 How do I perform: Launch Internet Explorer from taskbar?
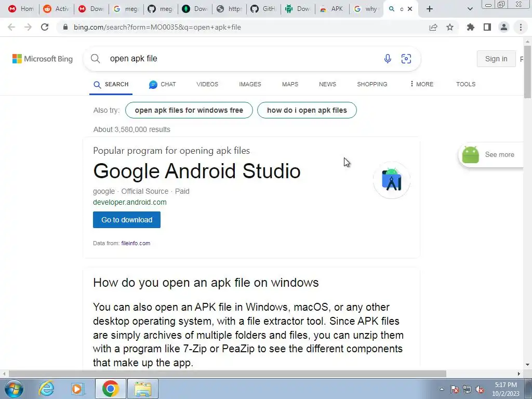click(x=46, y=389)
